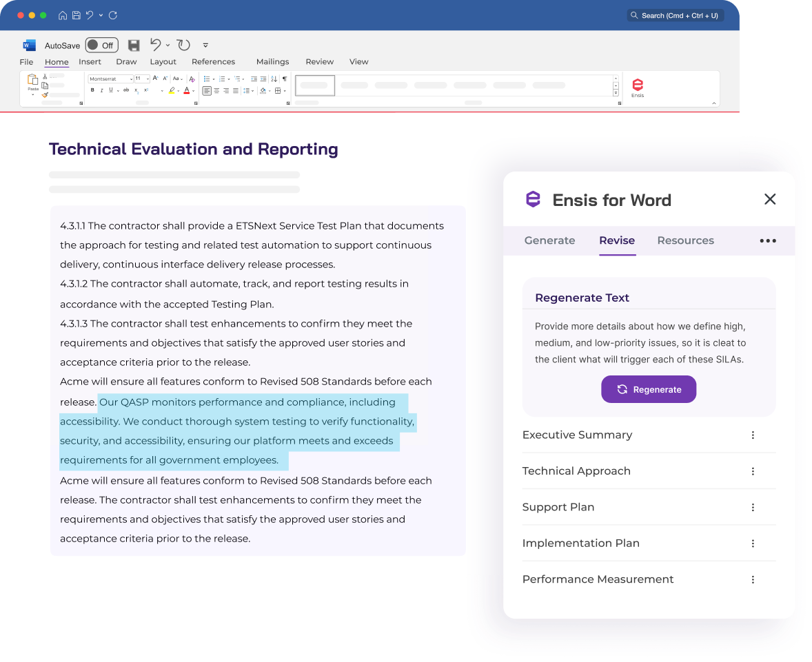Image resolution: width=812 pixels, height=662 pixels.
Task: Expand the Paste options arrow
Action: (x=32, y=95)
